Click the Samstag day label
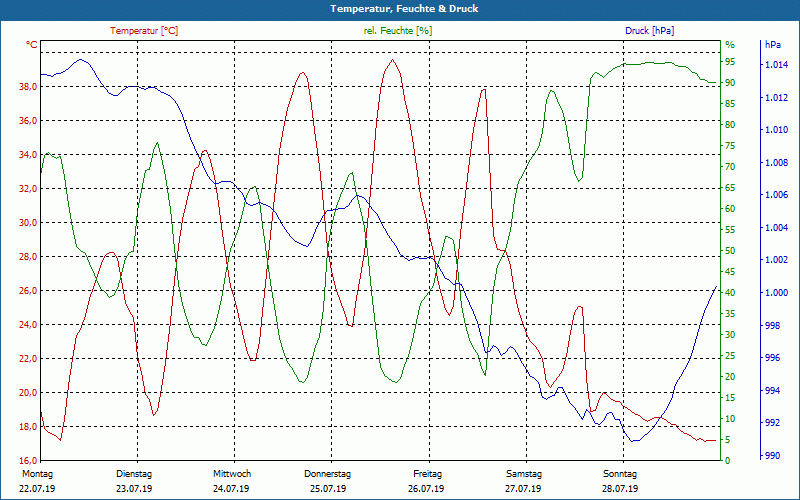Viewport: 800px width, 500px height. click(524, 474)
